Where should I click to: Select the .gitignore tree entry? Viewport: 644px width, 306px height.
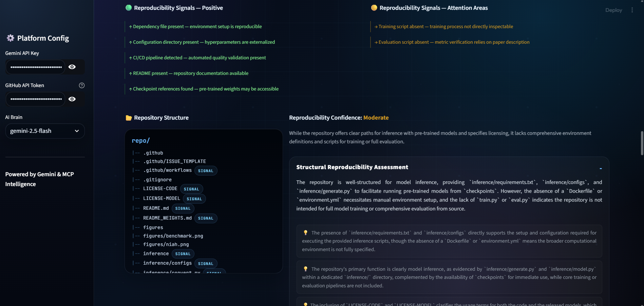pos(157,180)
